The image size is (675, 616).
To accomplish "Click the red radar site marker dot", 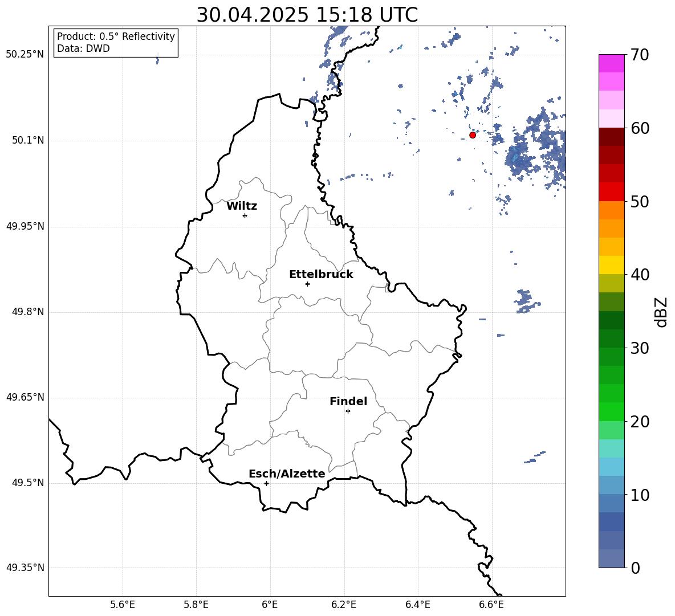I will click(473, 135).
